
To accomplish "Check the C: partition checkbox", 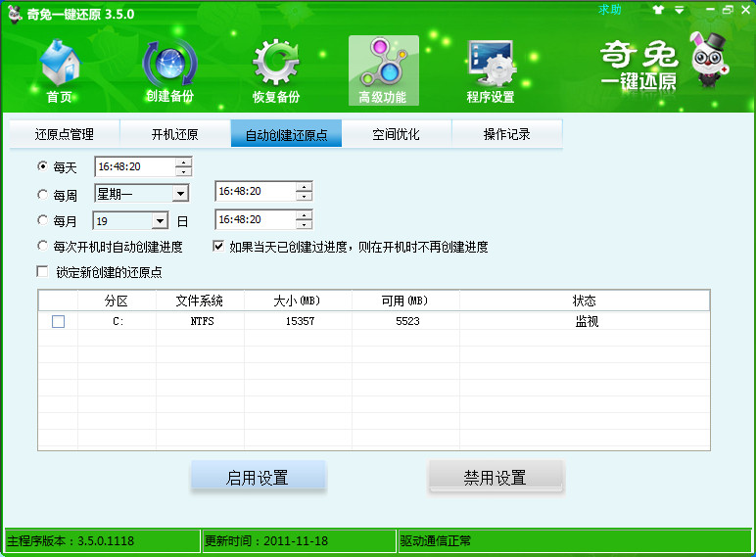I will tap(59, 321).
